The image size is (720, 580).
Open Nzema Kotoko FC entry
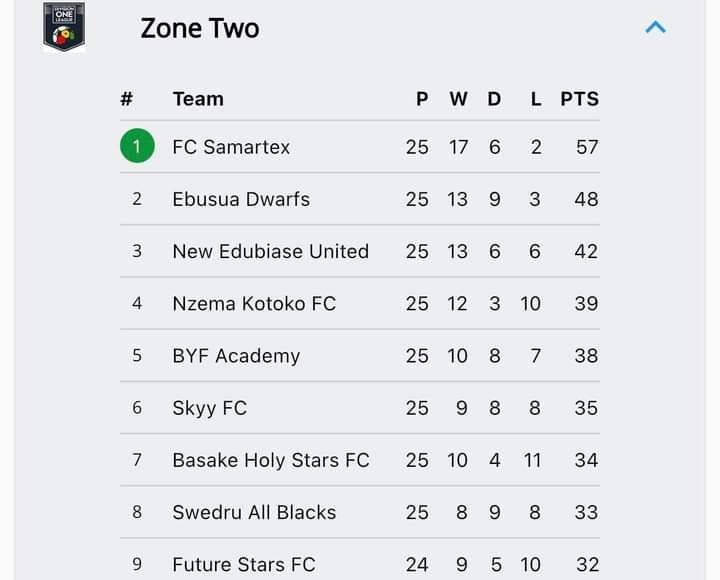pyautogui.click(x=254, y=304)
